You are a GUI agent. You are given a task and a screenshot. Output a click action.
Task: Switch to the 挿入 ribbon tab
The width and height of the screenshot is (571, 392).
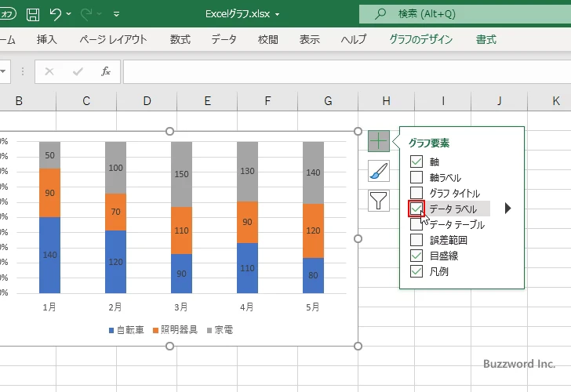coord(47,39)
